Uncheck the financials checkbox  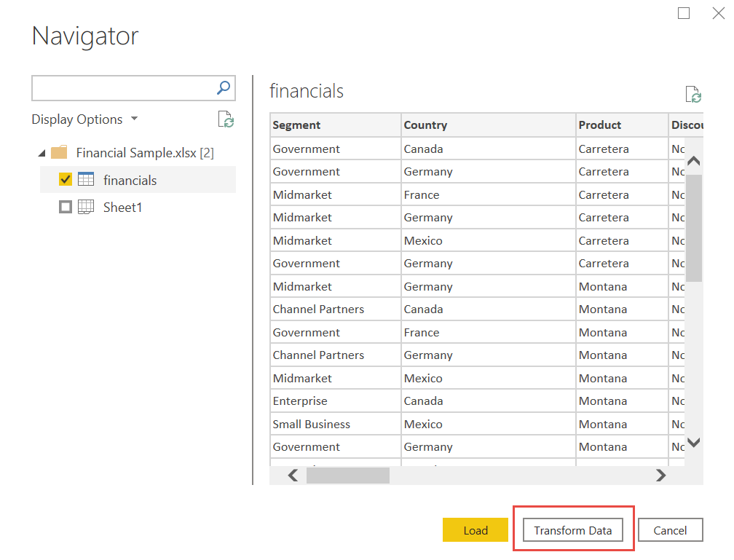66,179
